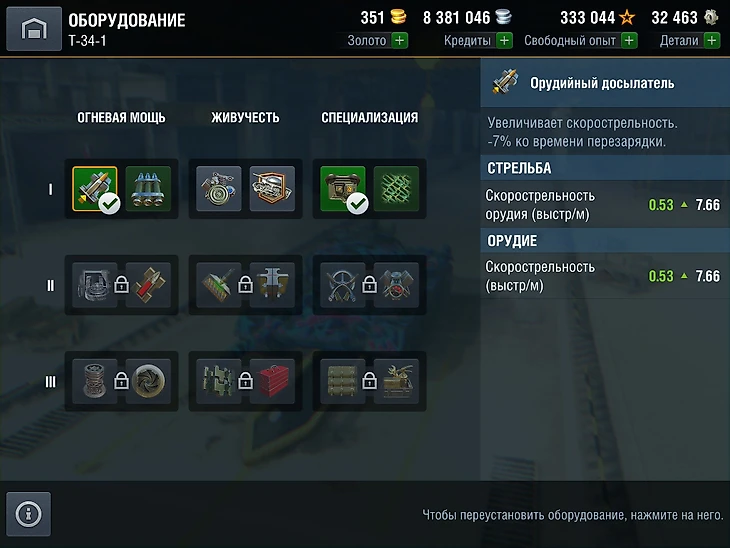The width and height of the screenshot is (730, 548).
Task: Select the red shell equipment in row II
Action: click(148, 285)
